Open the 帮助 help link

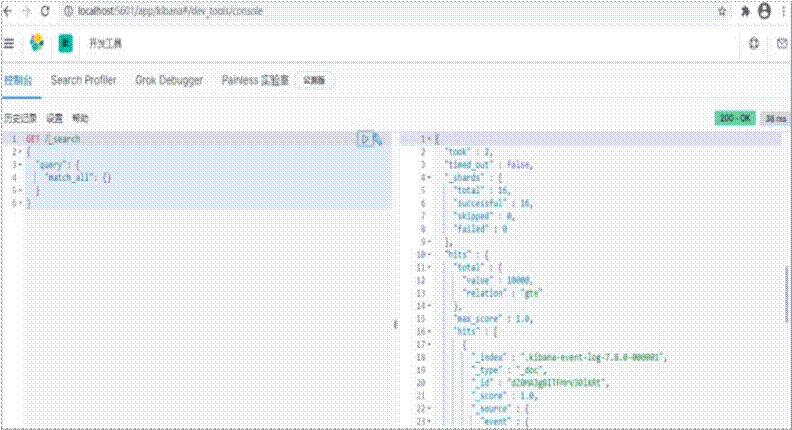tap(80, 118)
